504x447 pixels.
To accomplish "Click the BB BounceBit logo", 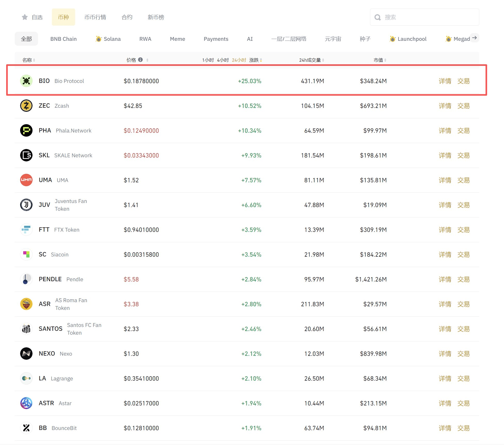I will [26, 428].
